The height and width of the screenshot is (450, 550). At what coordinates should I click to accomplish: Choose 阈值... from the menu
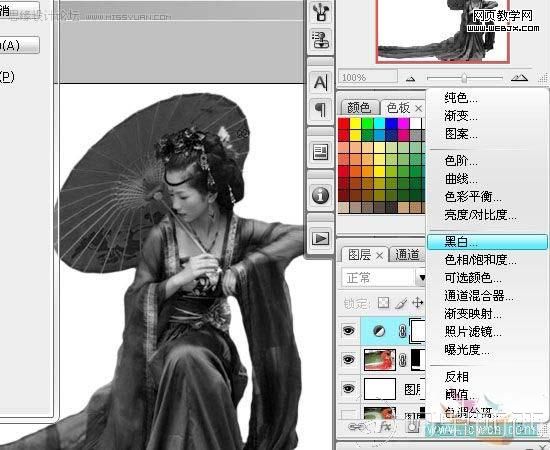pos(461,395)
